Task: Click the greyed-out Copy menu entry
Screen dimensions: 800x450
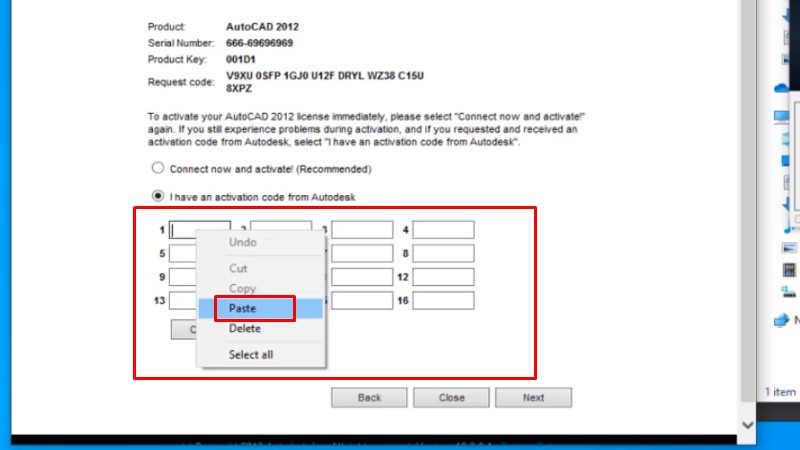Action: coord(242,288)
